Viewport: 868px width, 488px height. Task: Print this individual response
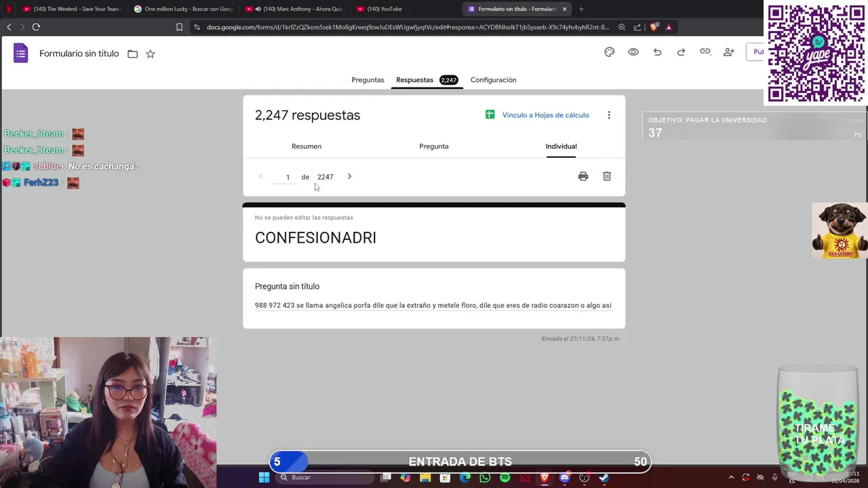(x=583, y=176)
